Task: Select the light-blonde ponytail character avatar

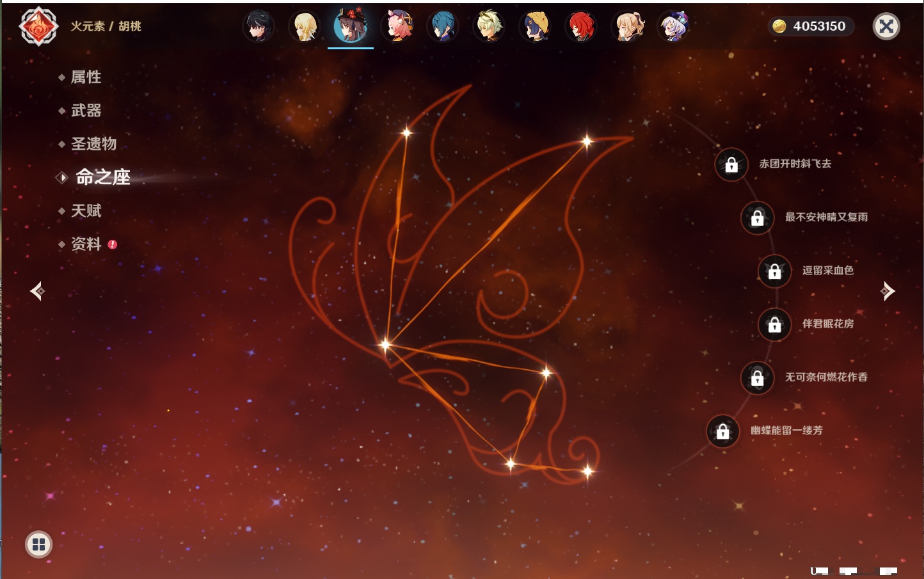Action: coord(627,26)
